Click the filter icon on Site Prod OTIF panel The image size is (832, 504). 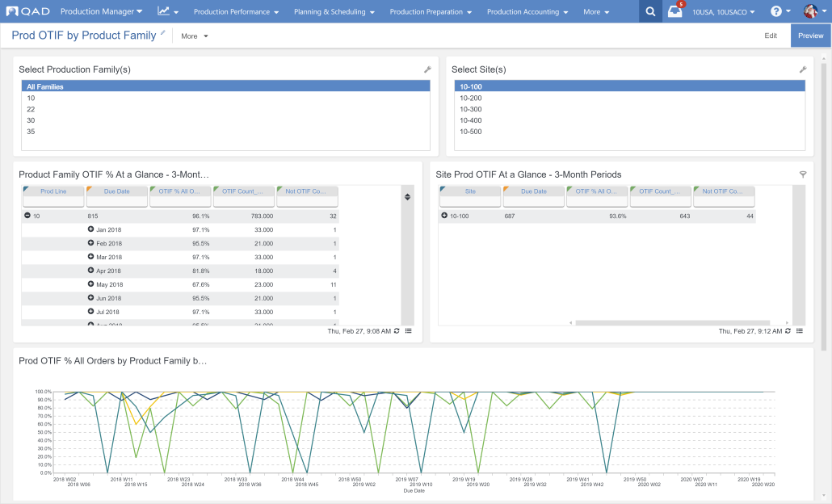(x=803, y=174)
